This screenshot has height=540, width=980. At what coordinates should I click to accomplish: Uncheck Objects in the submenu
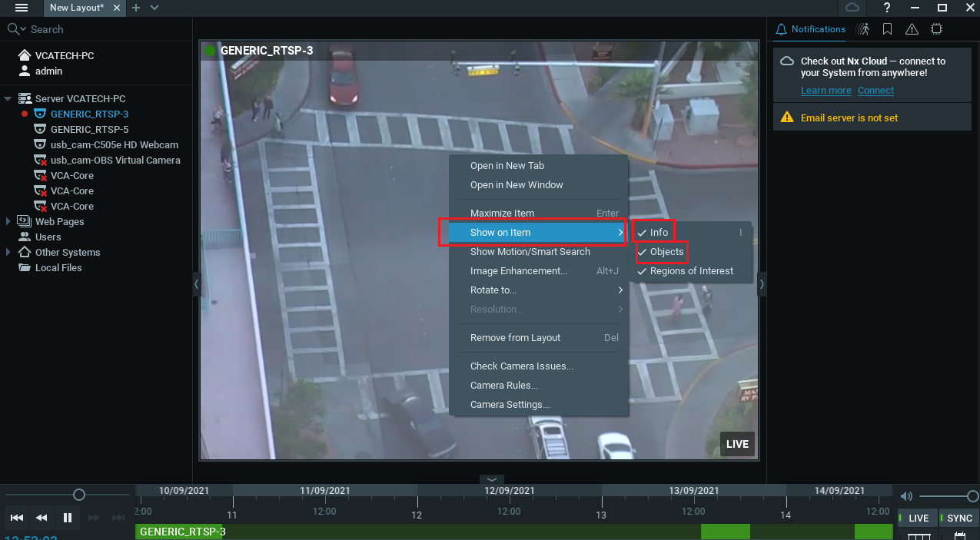pyautogui.click(x=666, y=252)
